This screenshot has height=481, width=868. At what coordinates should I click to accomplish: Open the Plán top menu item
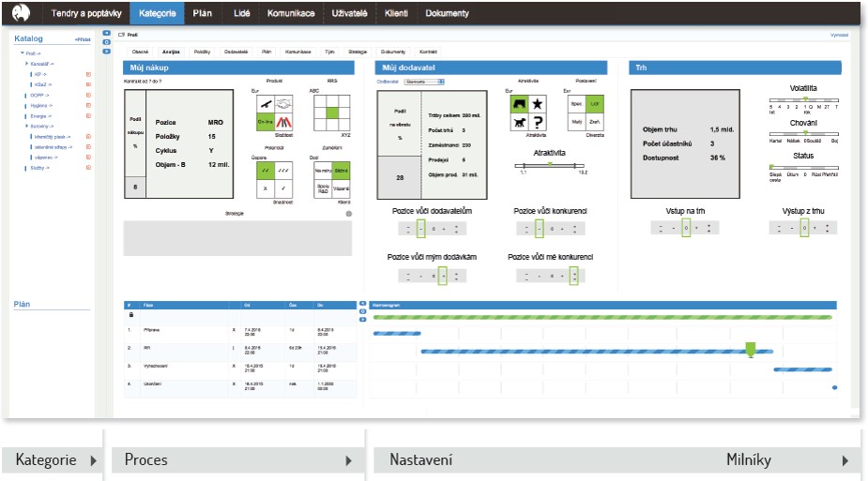(x=202, y=13)
